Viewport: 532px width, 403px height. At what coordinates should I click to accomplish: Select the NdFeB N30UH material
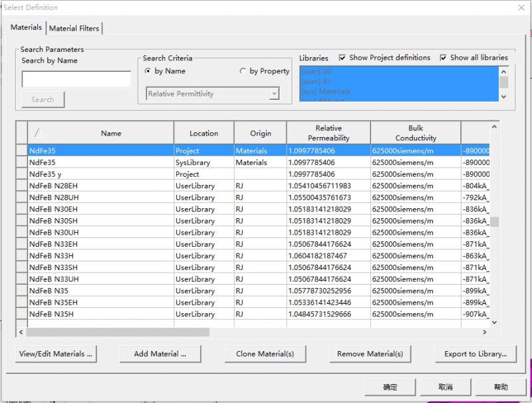point(259,232)
